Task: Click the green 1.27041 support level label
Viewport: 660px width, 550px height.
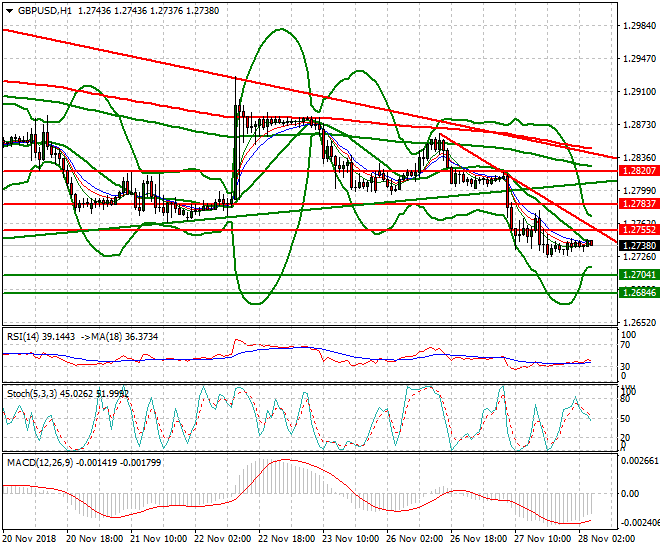Action: (639, 275)
